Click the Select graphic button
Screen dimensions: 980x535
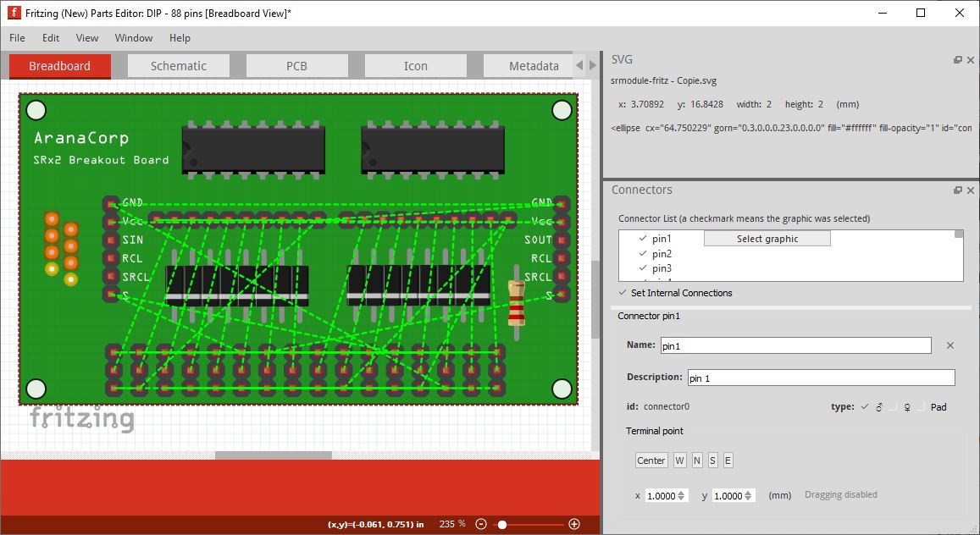[767, 239]
